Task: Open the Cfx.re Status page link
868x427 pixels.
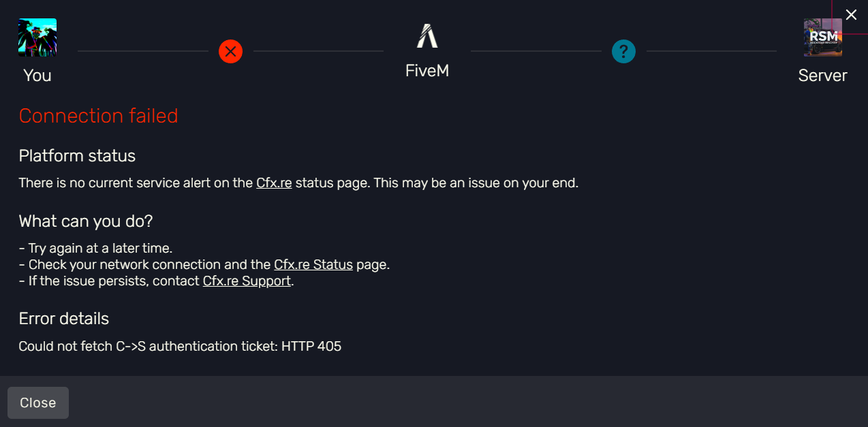Action: 313,265
